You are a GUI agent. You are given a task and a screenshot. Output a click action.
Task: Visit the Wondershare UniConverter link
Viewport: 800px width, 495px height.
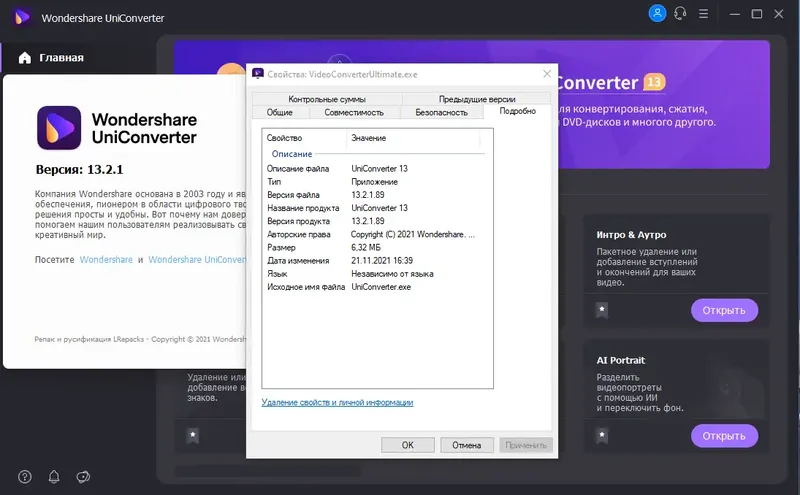click(x=197, y=259)
